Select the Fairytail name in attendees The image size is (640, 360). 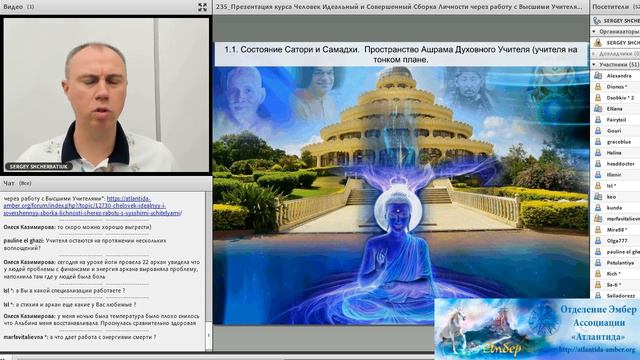click(616, 120)
